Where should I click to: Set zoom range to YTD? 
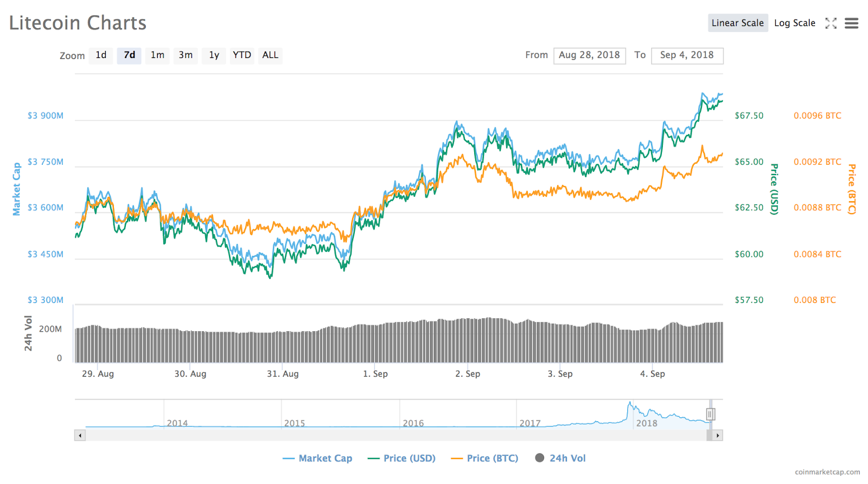242,55
